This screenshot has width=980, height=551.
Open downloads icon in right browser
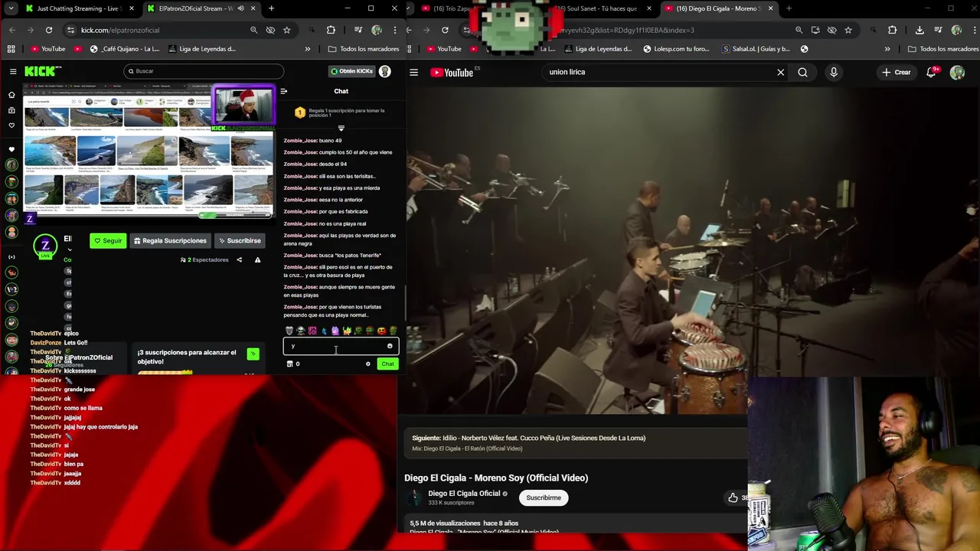coord(920,30)
